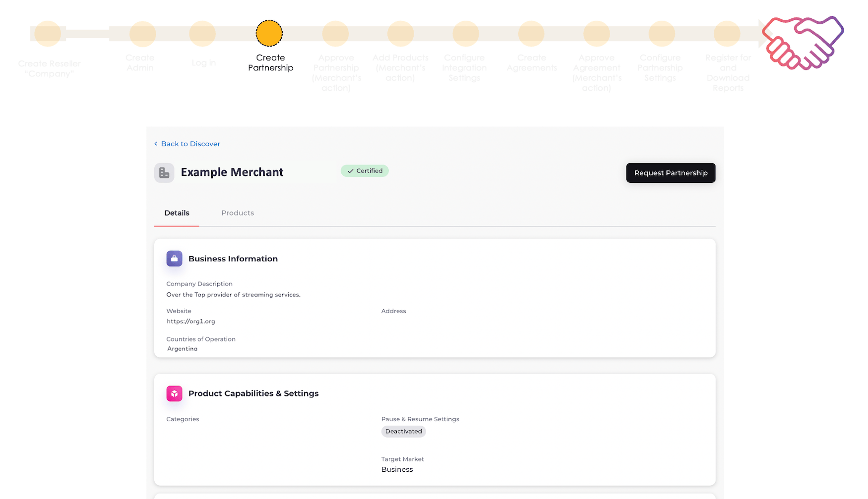Go back via Back to Discover link
Screen dimensions: 868x499
187,144
